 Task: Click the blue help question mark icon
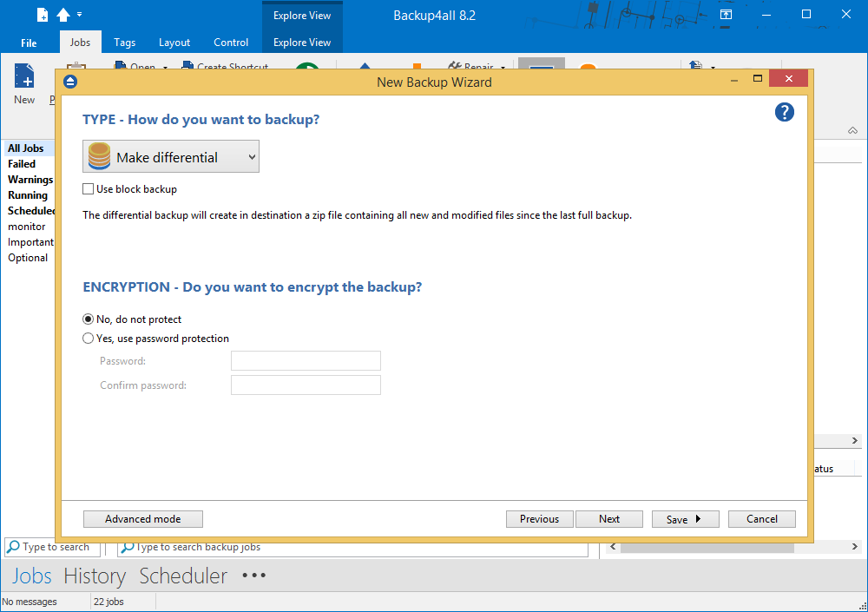(x=784, y=112)
